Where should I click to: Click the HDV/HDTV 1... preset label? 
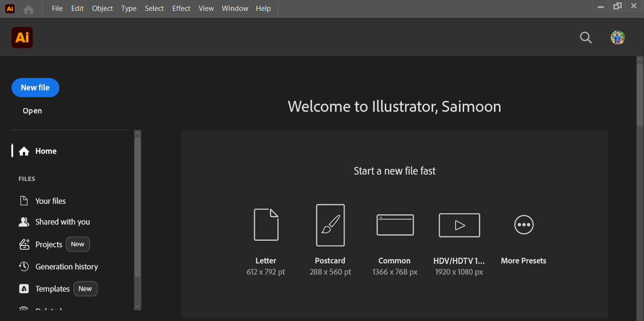tap(459, 261)
